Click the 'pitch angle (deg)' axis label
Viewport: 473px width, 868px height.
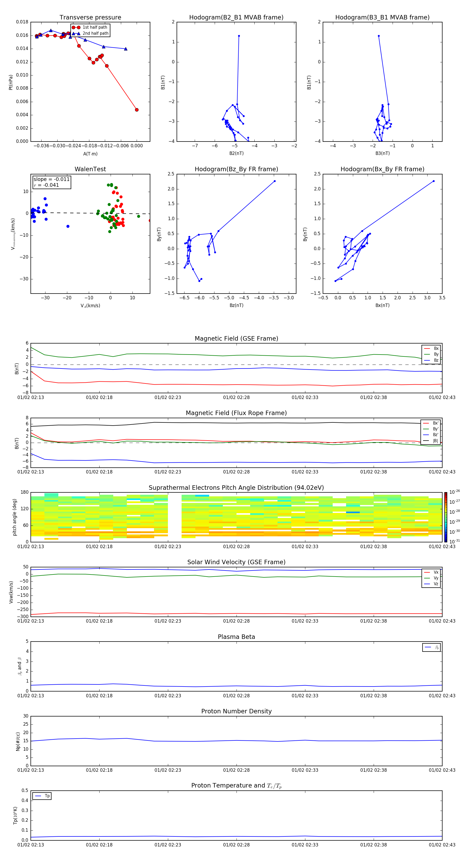coord(14,517)
